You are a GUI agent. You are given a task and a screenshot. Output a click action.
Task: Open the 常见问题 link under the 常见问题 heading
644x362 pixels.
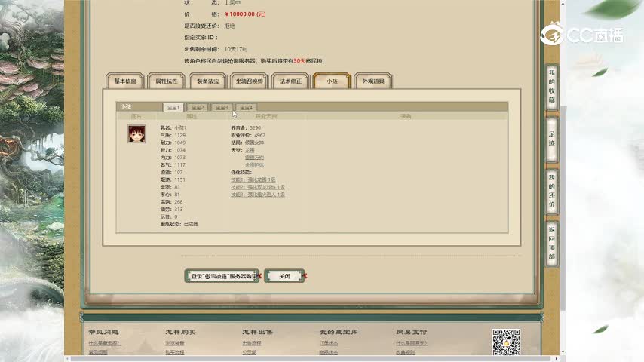coord(98,352)
